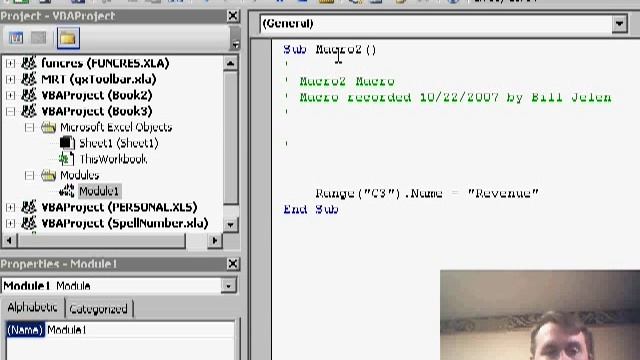Viewport: 640px width, 360px height.
Task: Click the ThisWorkbook icon
Action: click(67, 159)
